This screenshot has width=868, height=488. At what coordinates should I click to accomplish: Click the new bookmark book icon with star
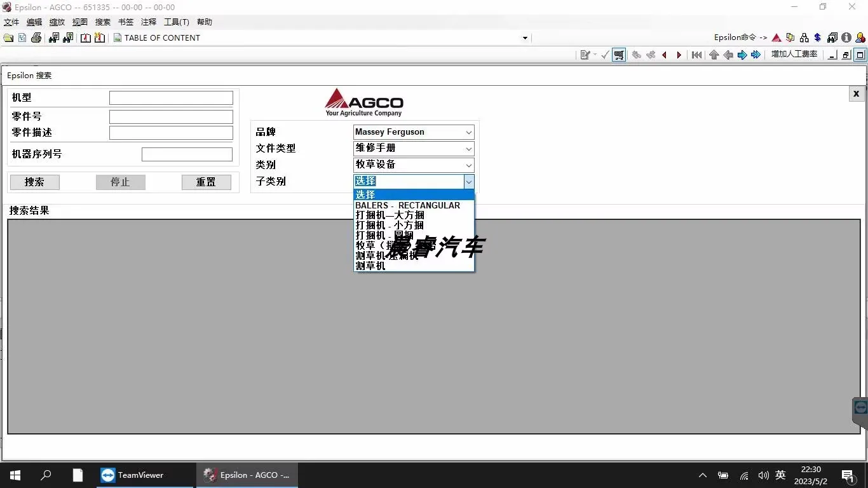coord(100,38)
